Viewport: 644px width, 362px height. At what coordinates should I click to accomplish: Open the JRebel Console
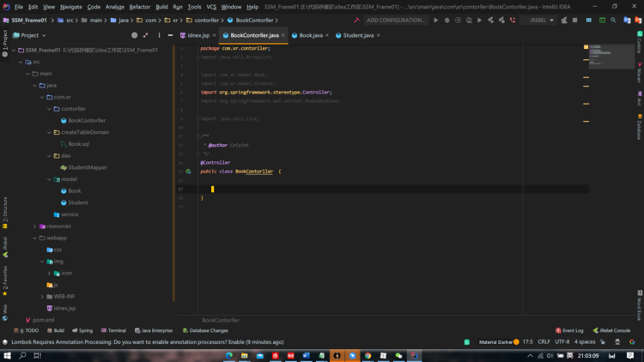(612, 330)
